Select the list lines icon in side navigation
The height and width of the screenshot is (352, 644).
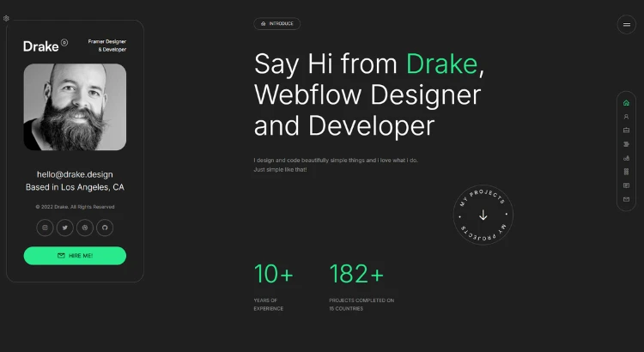pos(626,144)
